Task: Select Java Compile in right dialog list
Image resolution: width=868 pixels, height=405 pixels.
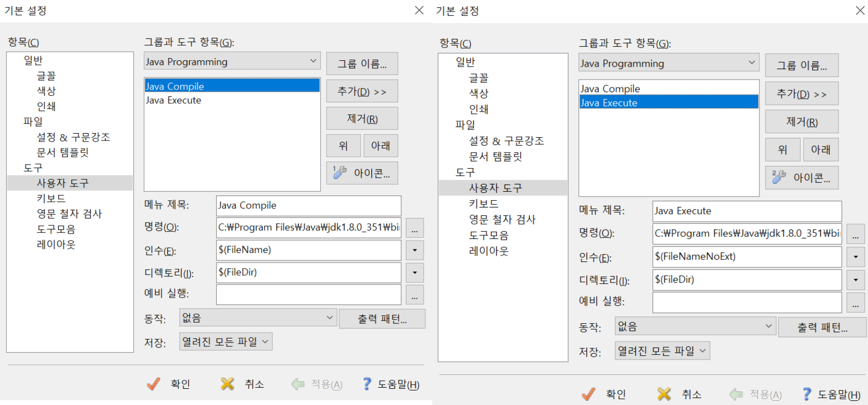Action: [x=669, y=89]
